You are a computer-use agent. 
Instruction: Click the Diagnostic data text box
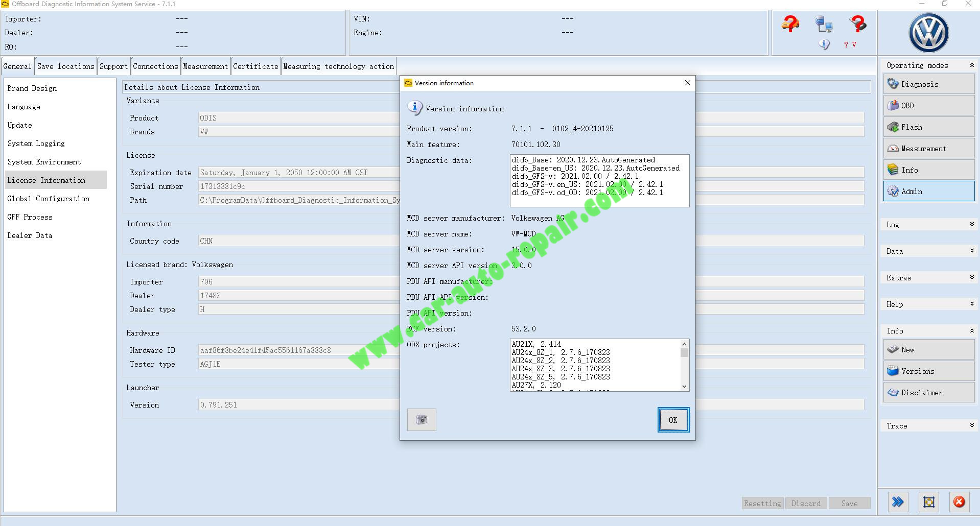(599, 181)
